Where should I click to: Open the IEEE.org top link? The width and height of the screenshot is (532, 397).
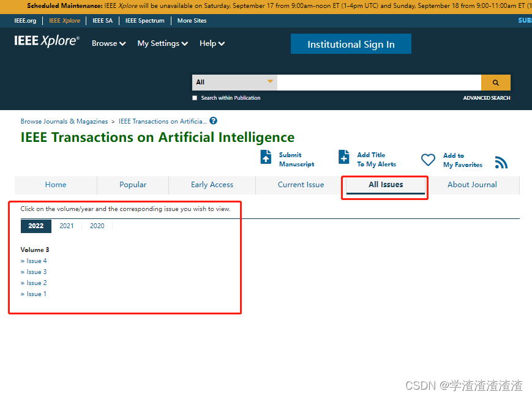coord(25,21)
